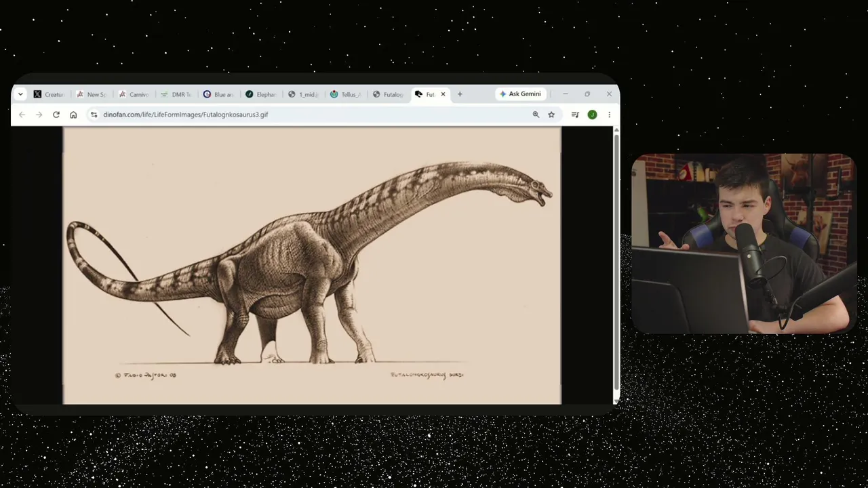Click the Futalognkosaurus dinosaur image
The width and height of the screenshot is (868, 488).
[x=312, y=266]
